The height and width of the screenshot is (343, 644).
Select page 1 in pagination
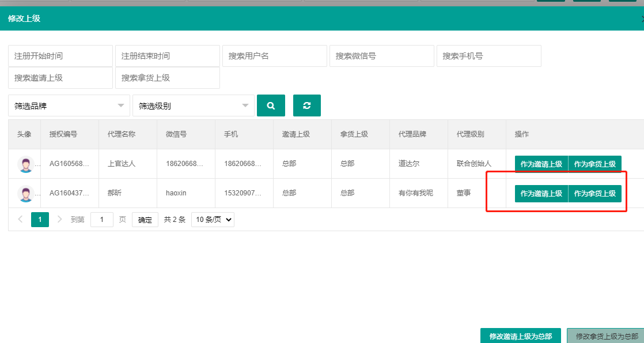40,220
